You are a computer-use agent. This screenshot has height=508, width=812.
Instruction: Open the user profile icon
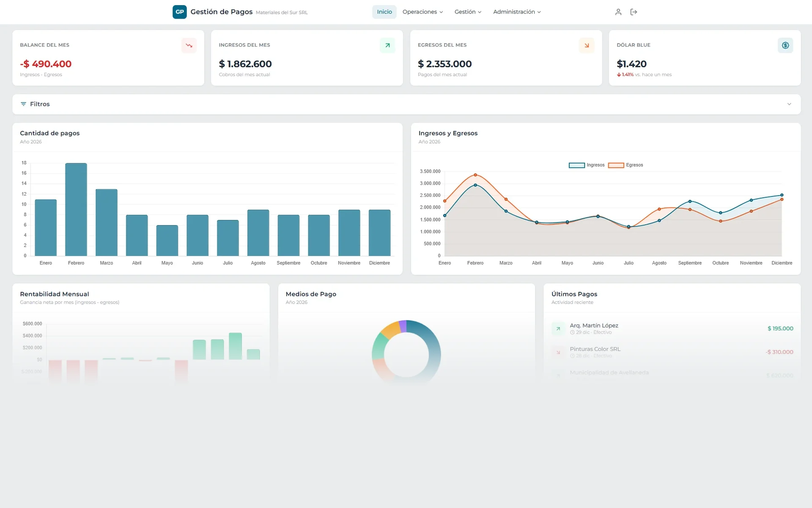point(618,12)
